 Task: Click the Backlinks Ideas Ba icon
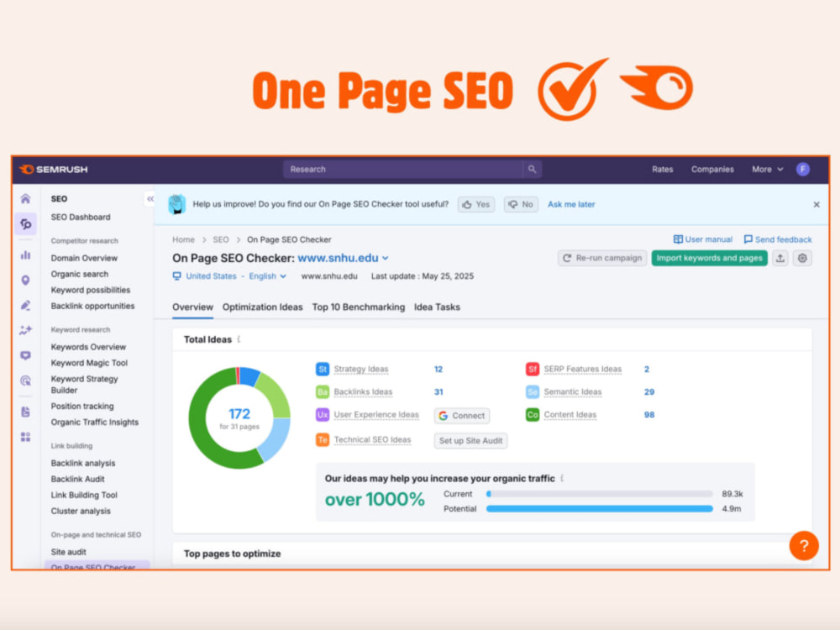pyautogui.click(x=323, y=392)
